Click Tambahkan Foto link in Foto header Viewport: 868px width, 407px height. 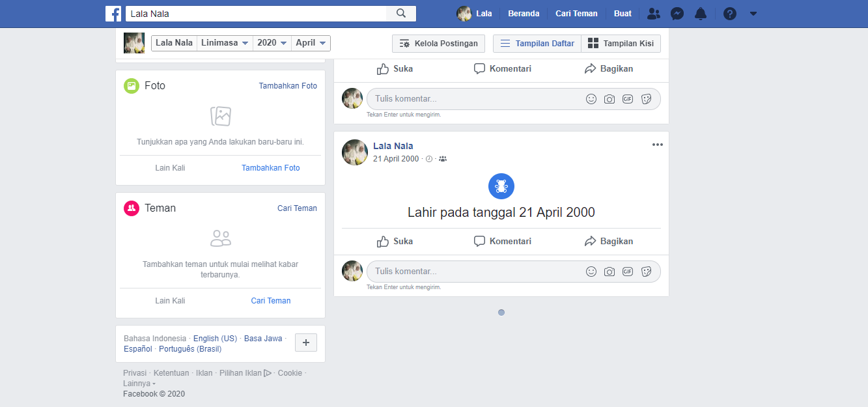pos(288,86)
